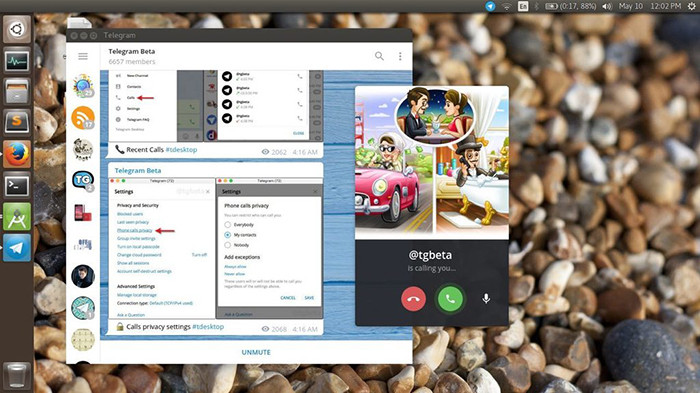Open the paper plane circle avatar chat
Viewport: 700px width, 393px height.
[x=83, y=308]
